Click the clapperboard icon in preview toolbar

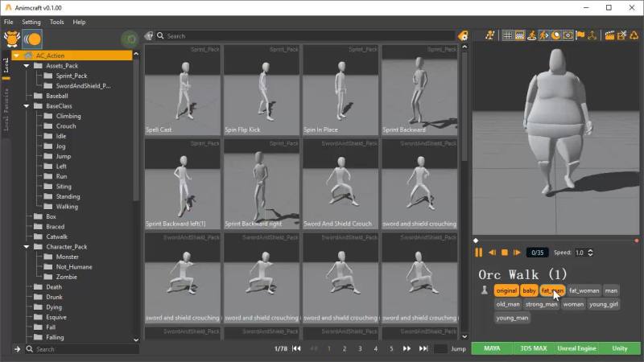click(609, 35)
